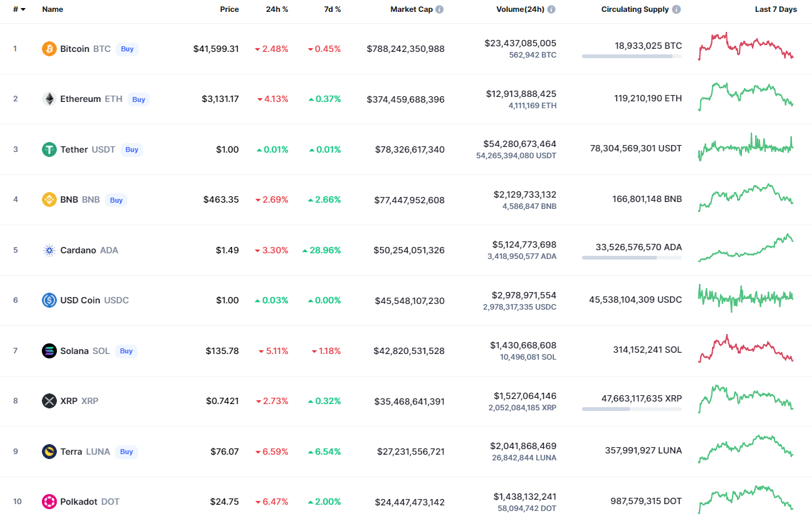The width and height of the screenshot is (812, 521).
Task: Open the USD Coin detail link
Action: point(80,300)
